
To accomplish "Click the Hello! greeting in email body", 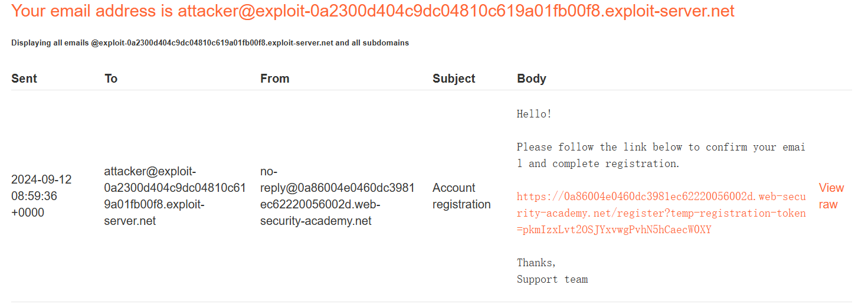I will (535, 114).
